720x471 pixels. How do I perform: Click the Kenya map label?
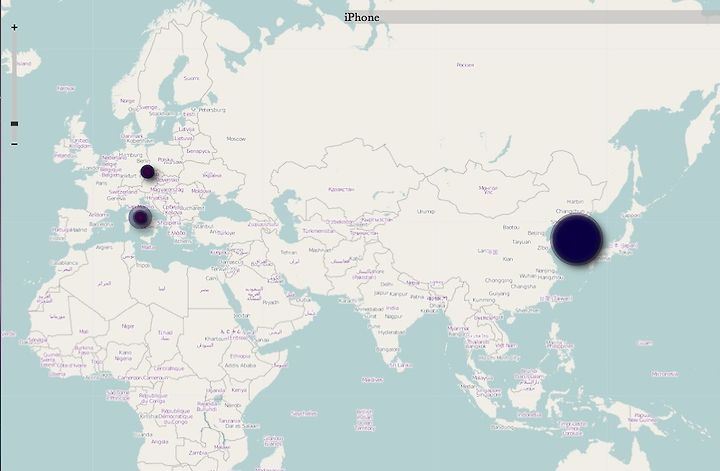(x=239, y=390)
